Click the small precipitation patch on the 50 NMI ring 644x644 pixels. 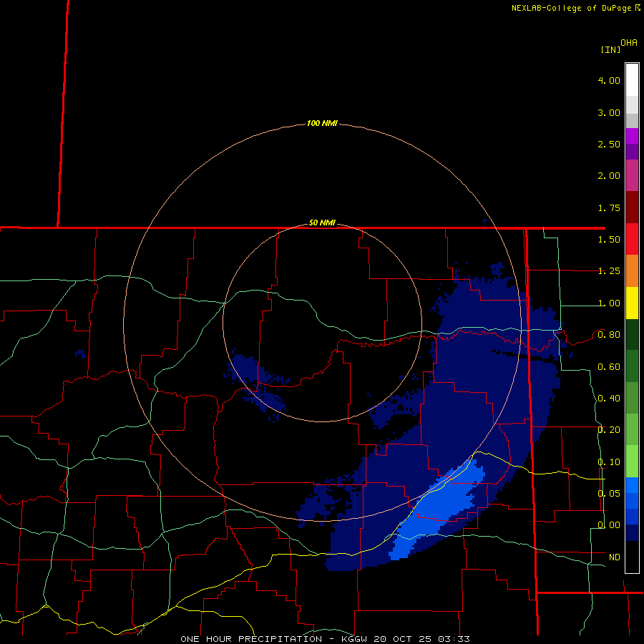pyautogui.click(x=257, y=384)
